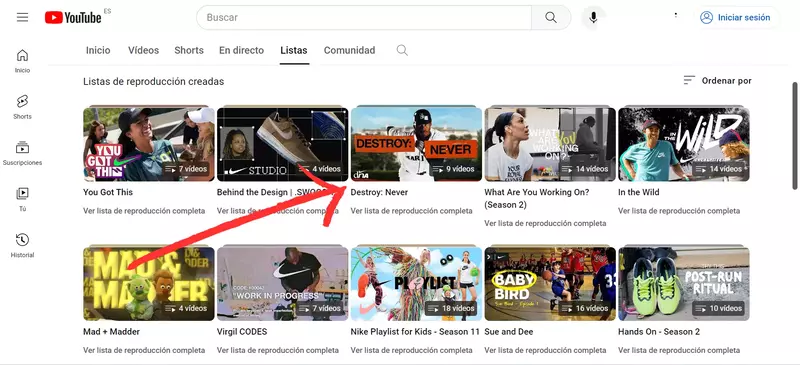Switch to the Vídeos tab

point(143,50)
